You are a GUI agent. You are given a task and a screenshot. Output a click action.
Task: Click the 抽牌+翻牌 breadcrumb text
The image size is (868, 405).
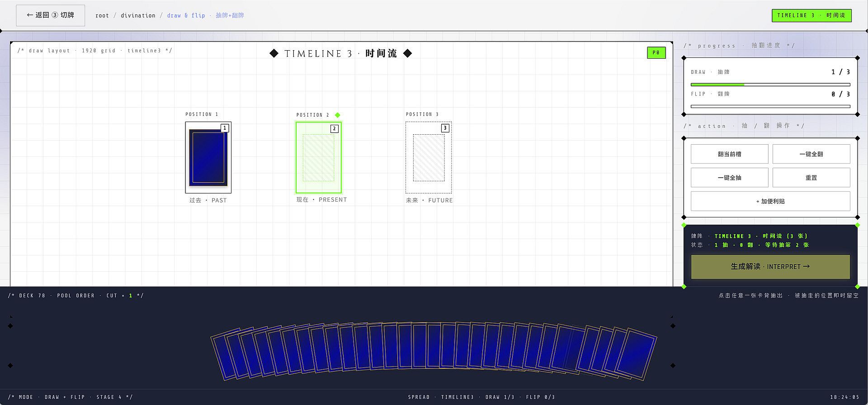tap(230, 15)
